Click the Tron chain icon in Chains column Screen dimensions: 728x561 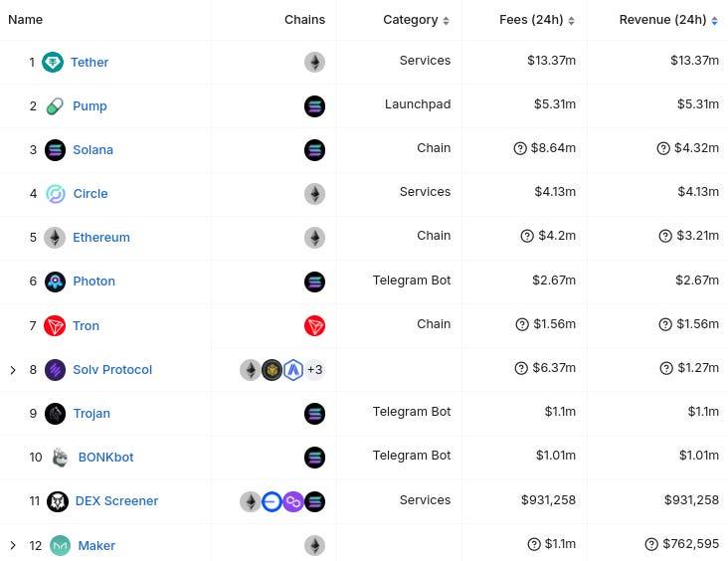coord(314,325)
